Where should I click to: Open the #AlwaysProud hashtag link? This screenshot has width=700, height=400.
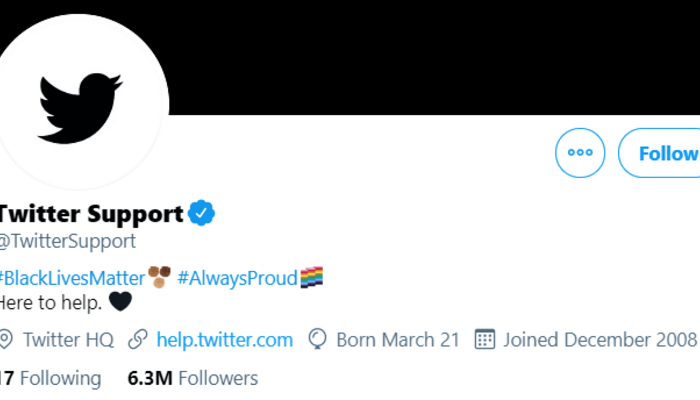point(237,277)
